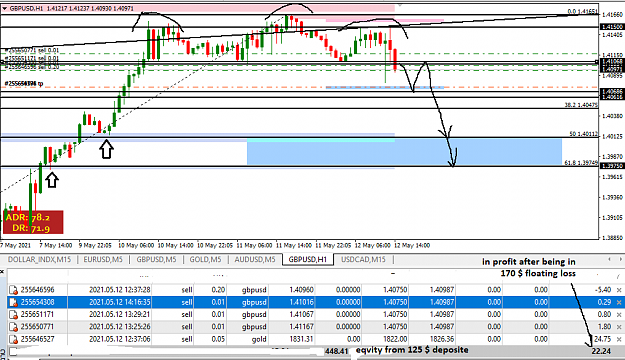625x360 pixels.
Task: Click open time 2021.05.12 12:37:28
Action: tap(120, 290)
